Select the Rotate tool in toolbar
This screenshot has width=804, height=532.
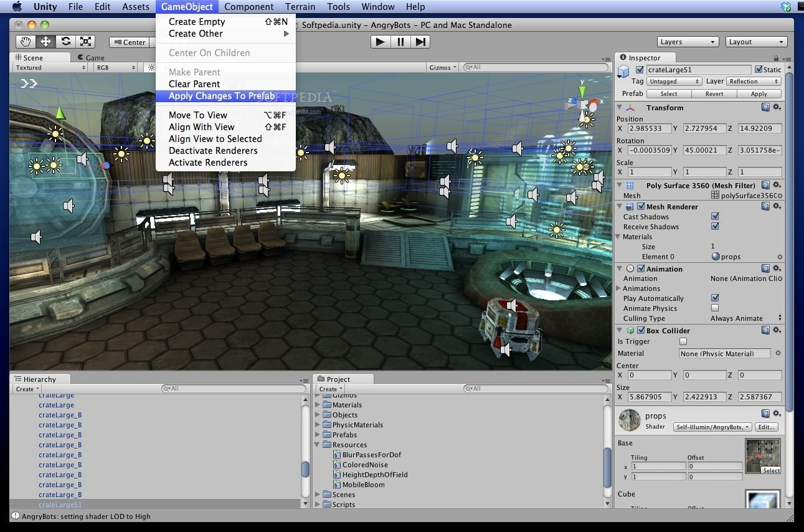[65, 42]
